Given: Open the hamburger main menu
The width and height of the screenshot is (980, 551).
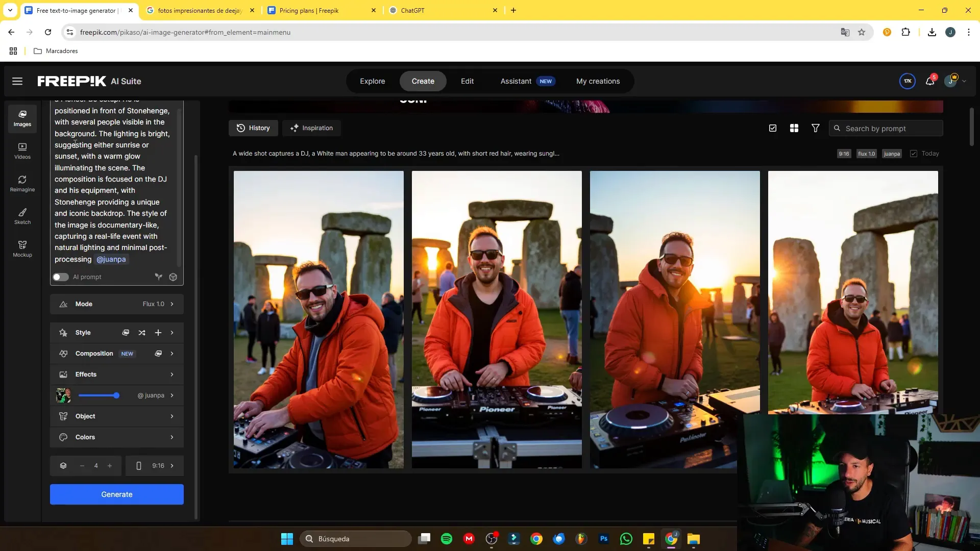Looking at the screenshot, I should [17, 81].
